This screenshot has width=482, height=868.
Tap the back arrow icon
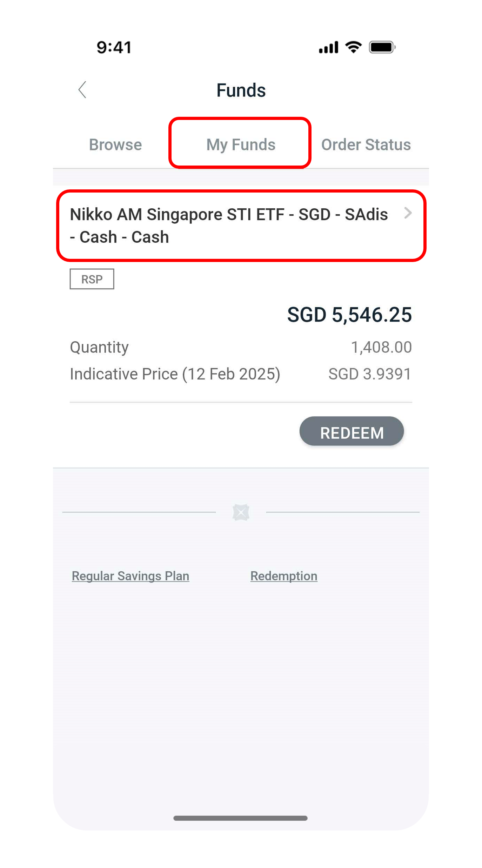[x=82, y=90]
